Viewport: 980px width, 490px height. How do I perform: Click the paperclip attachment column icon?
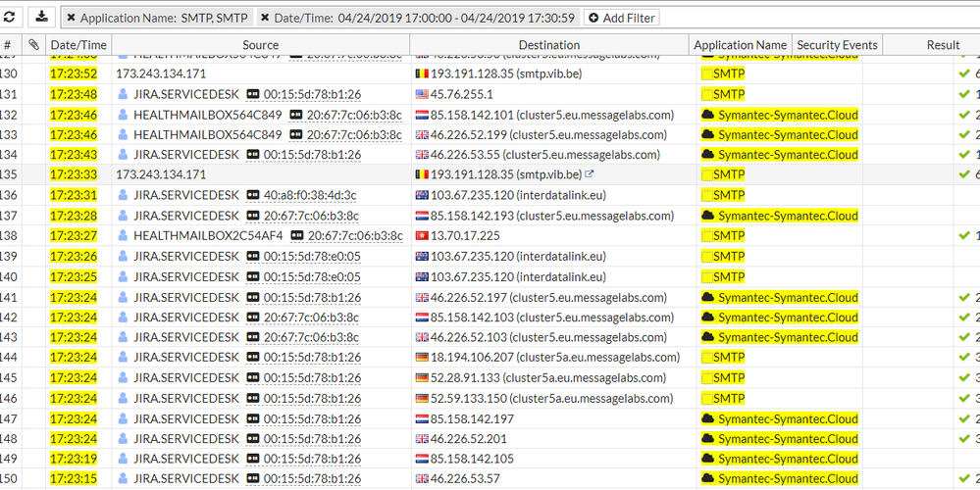pyautogui.click(x=33, y=44)
